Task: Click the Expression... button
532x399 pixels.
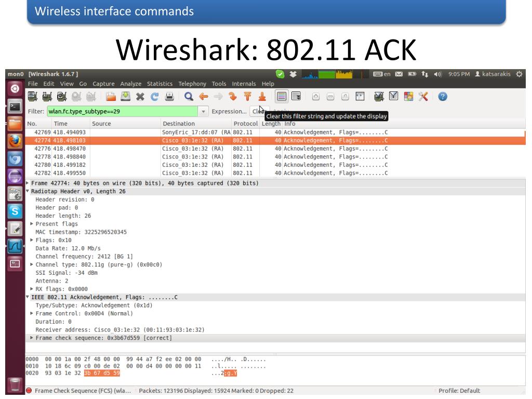Action: (x=229, y=111)
